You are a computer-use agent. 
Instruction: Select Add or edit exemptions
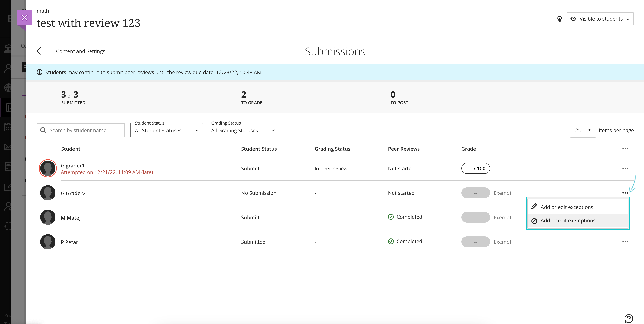pos(568,220)
